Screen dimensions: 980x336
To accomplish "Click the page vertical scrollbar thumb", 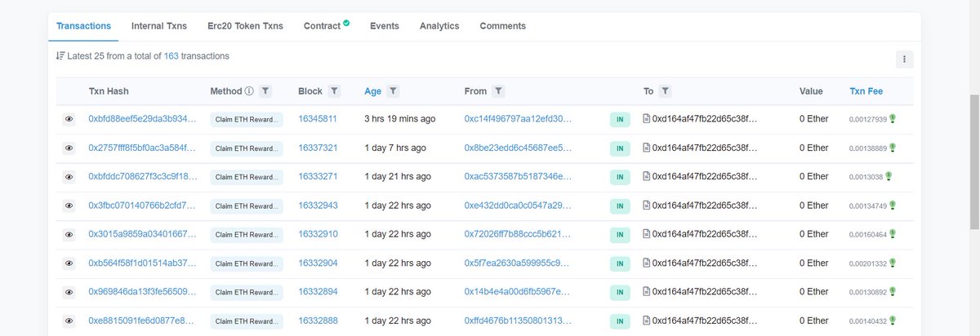I will (x=973, y=161).
